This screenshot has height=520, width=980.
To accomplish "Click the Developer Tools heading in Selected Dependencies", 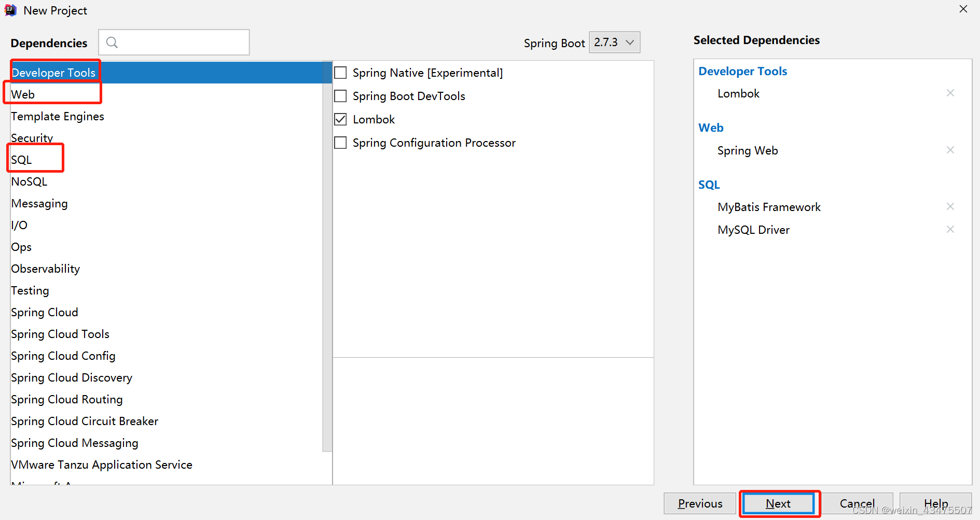I will [742, 71].
